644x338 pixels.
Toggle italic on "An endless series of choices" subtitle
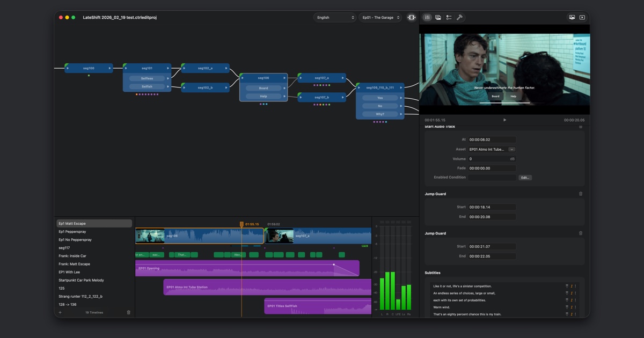coord(572,293)
